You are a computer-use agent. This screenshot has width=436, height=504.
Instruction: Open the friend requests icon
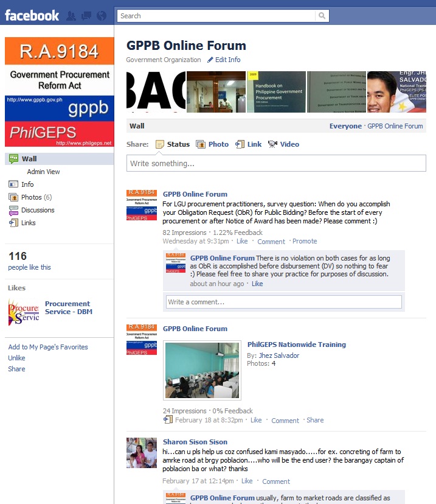point(71,16)
